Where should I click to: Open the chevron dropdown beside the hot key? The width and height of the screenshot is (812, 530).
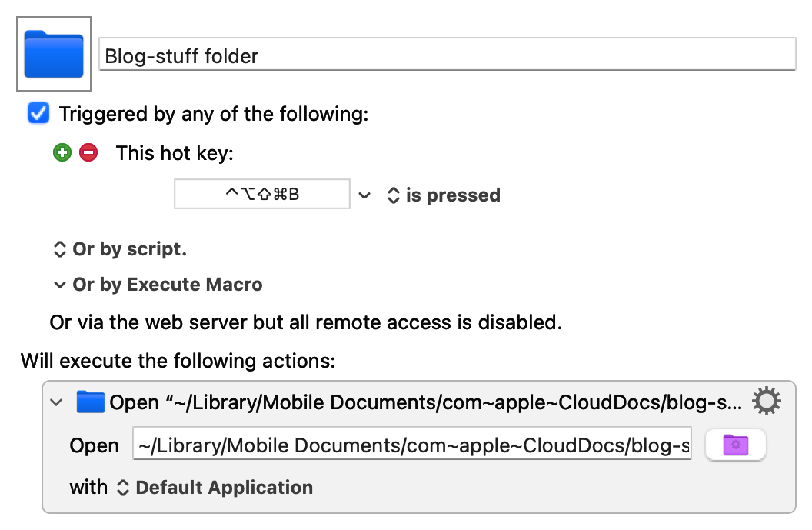click(364, 195)
